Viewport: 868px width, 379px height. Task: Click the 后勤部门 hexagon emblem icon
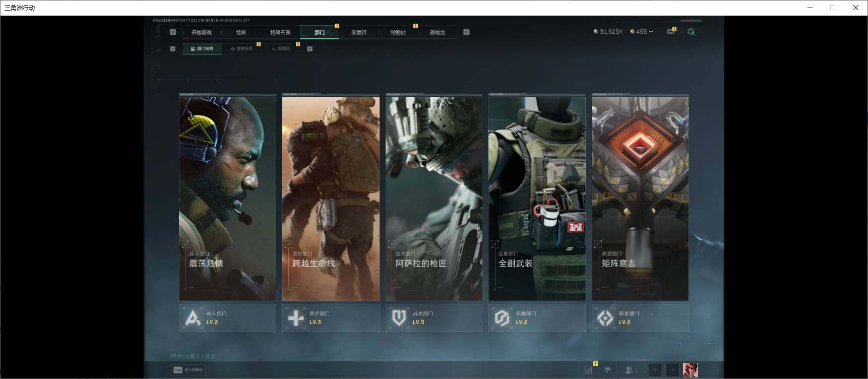tap(502, 318)
